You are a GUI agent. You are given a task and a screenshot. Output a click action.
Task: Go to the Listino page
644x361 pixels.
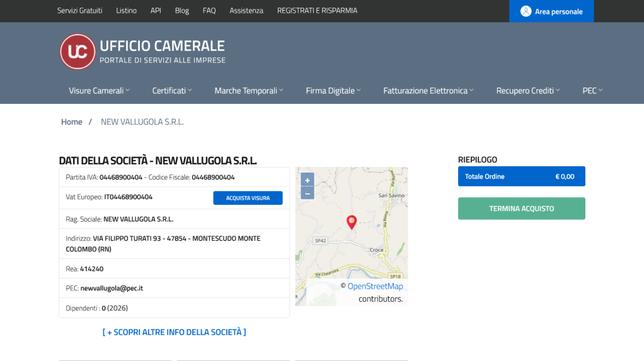click(x=126, y=11)
